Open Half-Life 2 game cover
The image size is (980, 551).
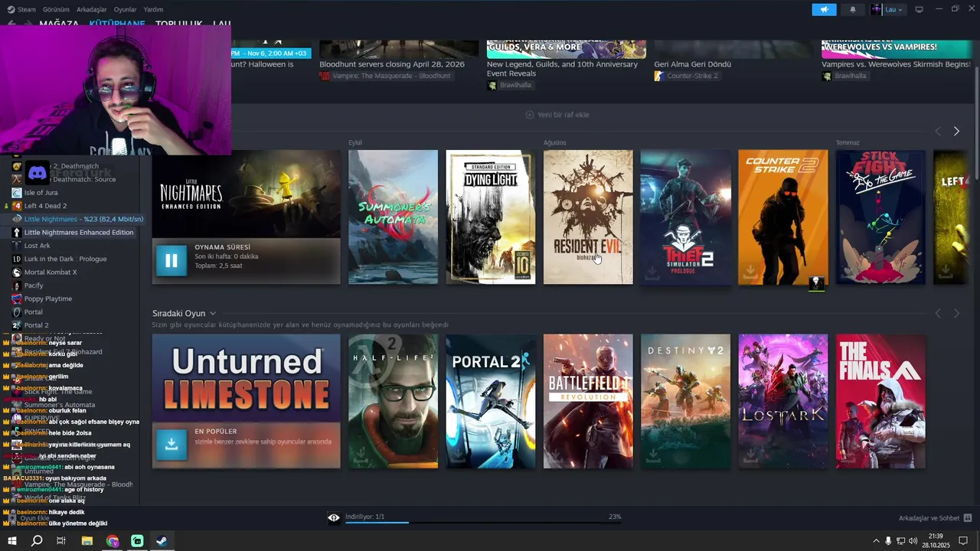coord(393,401)
